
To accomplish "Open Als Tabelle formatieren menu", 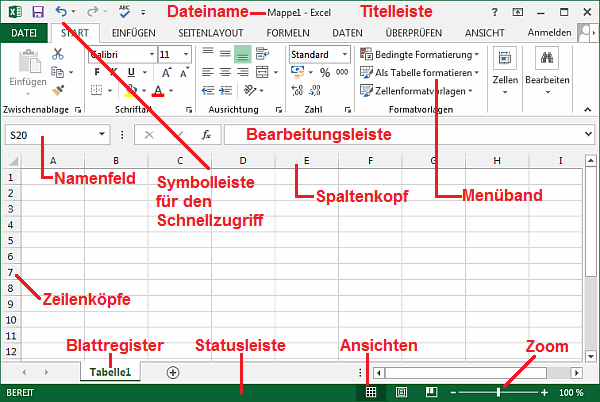I will point(419,72).
